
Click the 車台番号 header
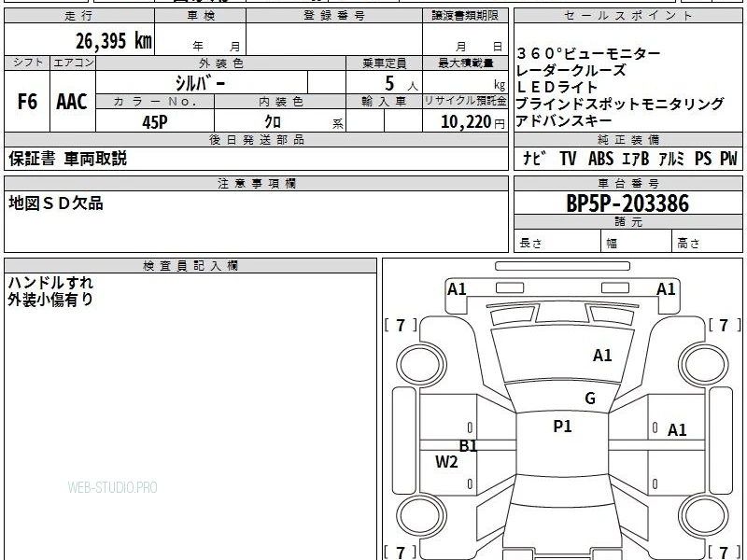[x=627, y=183]
